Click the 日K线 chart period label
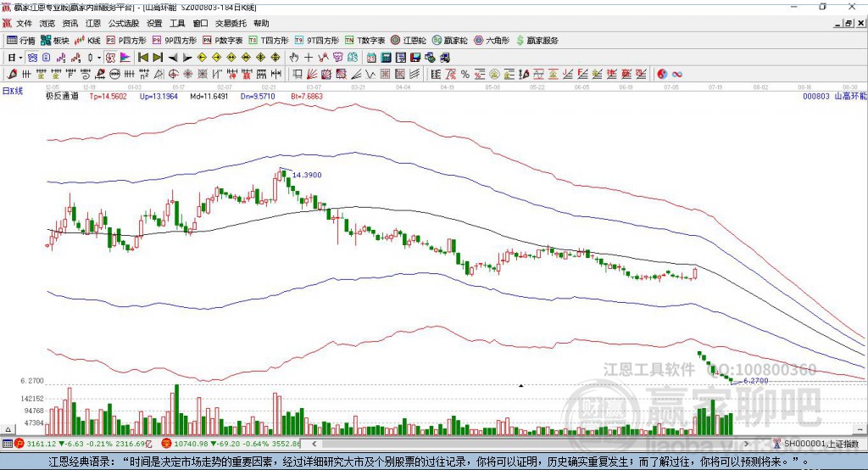Image resolution: width=868 pixels, height=470 pixels. click(13, 91)
